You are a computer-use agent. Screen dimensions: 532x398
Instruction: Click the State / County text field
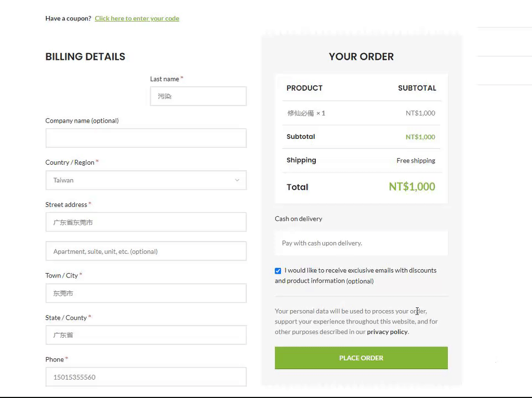(146, 335)
